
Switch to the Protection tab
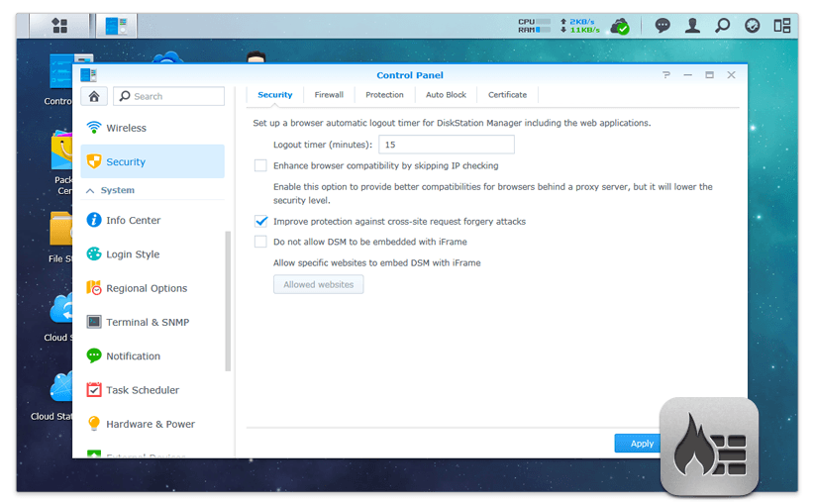pos(384,95)
